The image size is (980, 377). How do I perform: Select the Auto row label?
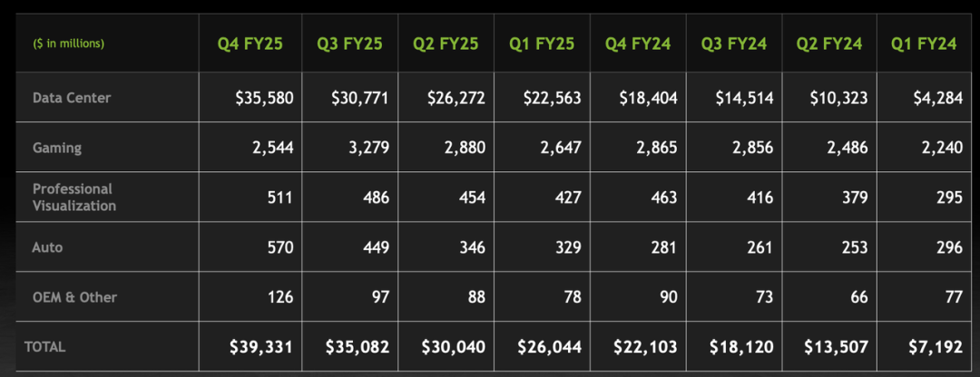pyautogui.click(x=47, y=246)
